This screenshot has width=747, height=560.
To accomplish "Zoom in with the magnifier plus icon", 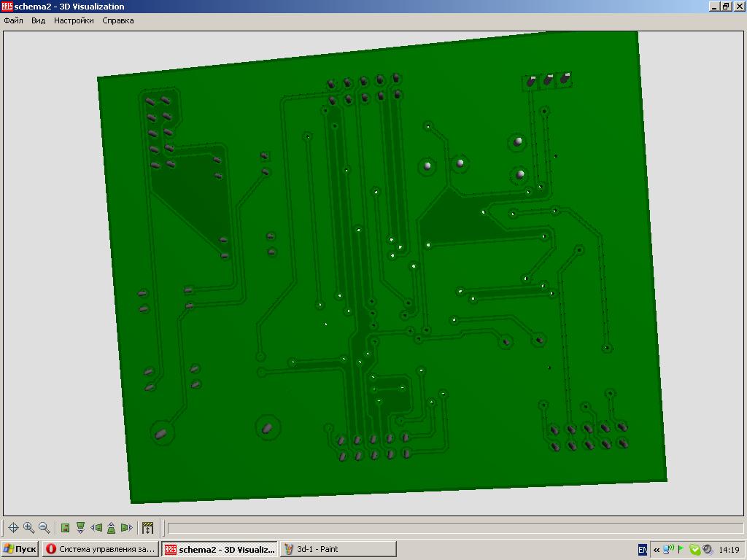I will pyautogui.click(x=28, y=528).
